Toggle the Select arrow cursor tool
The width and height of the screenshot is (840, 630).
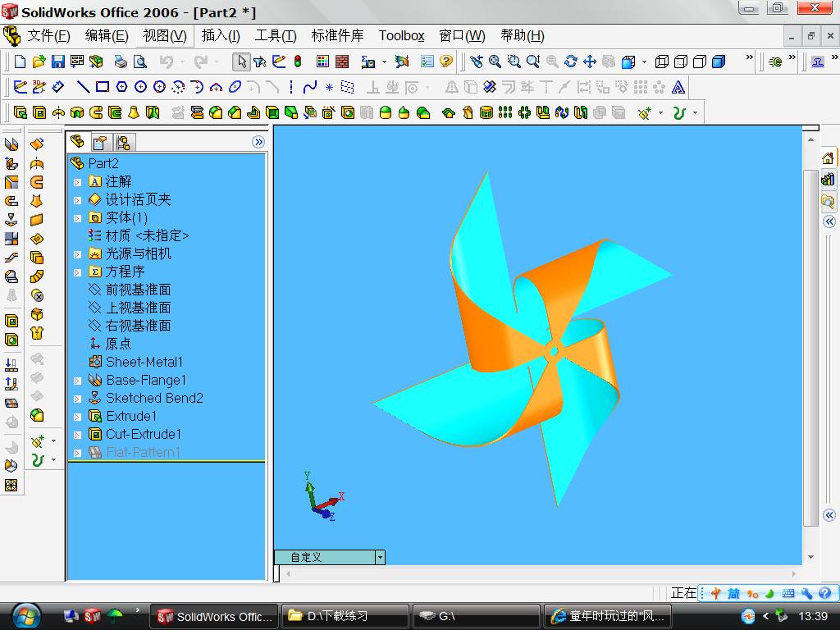242,62
